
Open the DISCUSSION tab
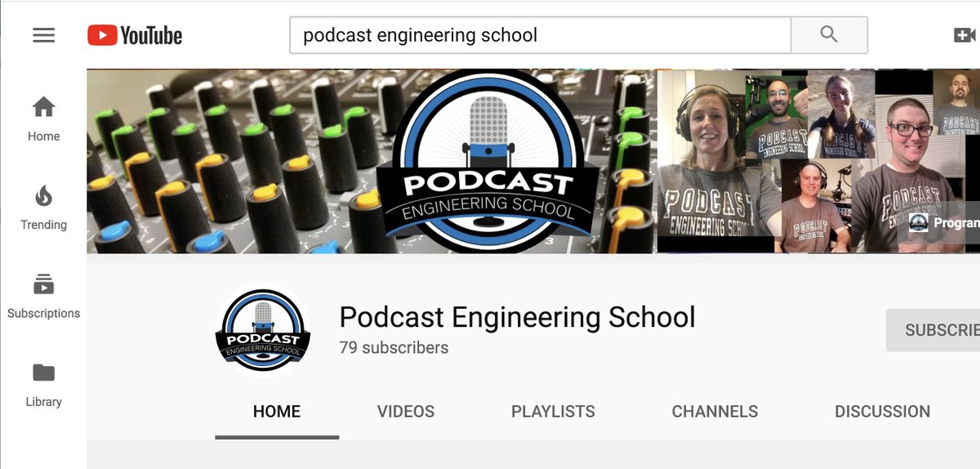click(882, 412)
